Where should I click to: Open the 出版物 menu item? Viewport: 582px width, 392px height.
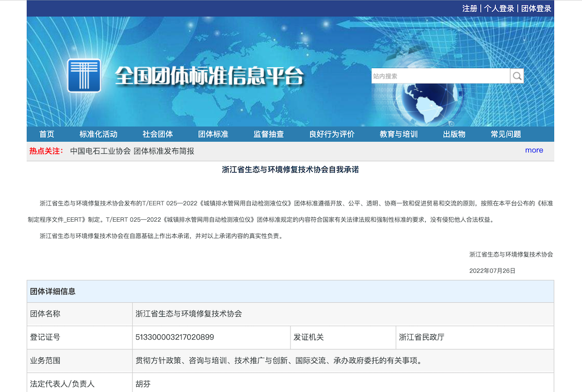(454, 134)
